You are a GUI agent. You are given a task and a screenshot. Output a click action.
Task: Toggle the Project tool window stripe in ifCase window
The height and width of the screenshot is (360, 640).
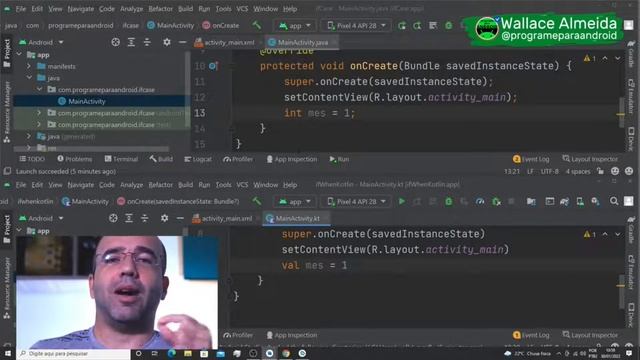[7, 53]
